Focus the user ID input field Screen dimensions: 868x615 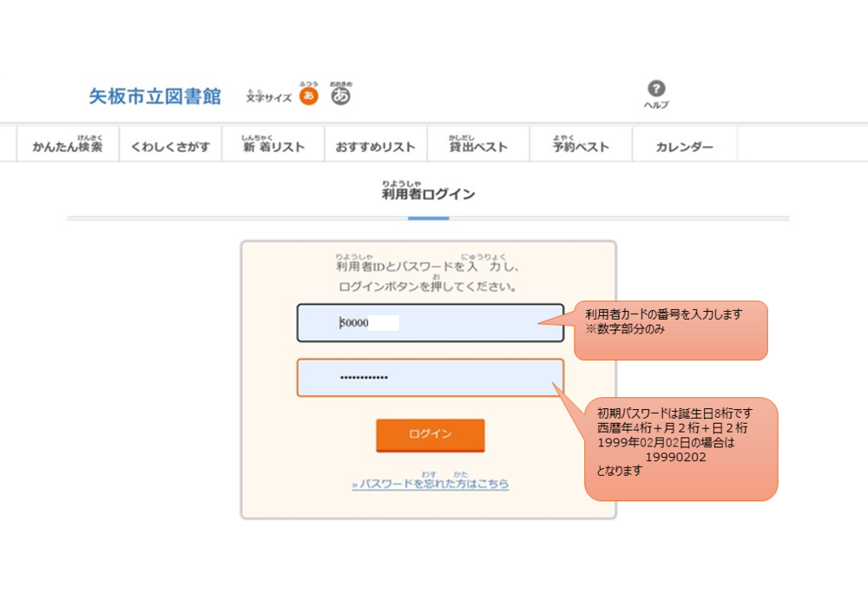(431, 322)
